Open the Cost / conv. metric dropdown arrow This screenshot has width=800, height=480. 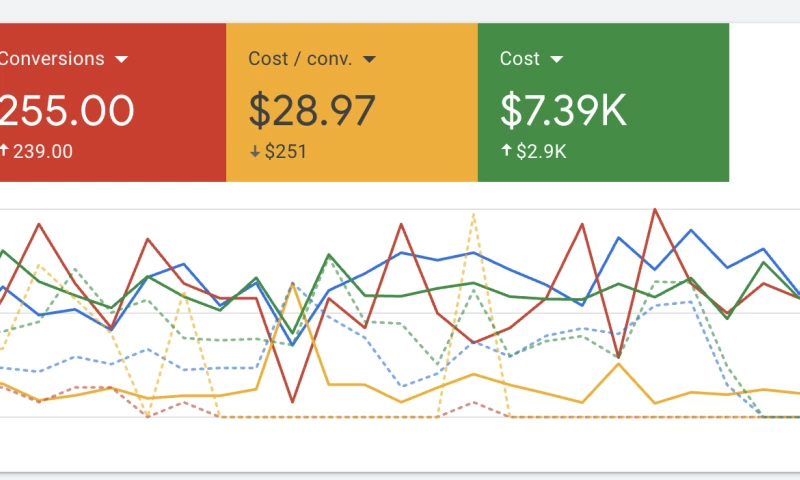(369, 60)
